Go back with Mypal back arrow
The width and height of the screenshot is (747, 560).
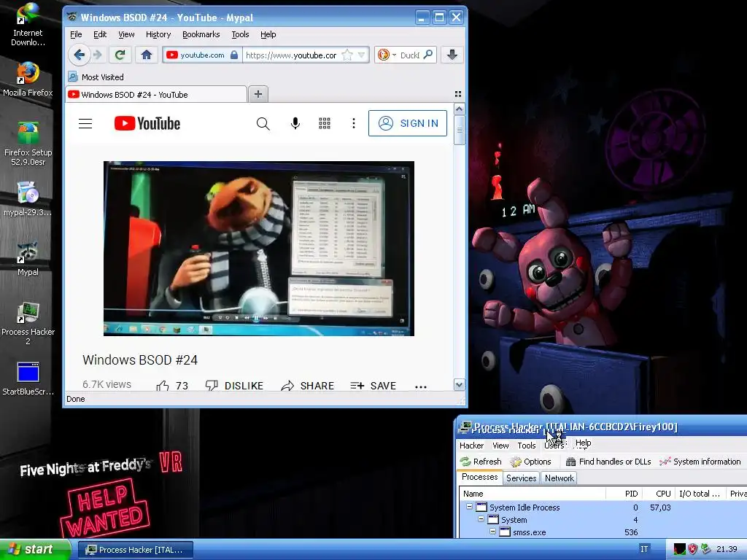pos(80,55)
